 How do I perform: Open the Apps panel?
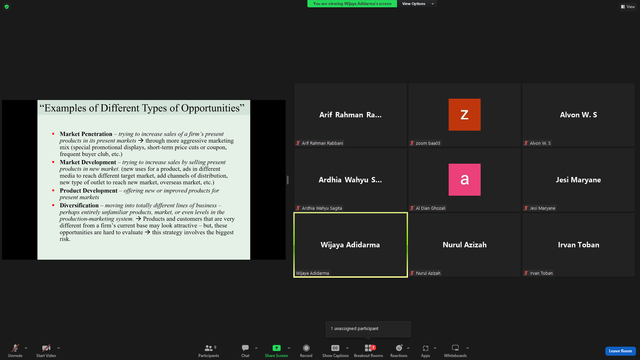[425, 350]
